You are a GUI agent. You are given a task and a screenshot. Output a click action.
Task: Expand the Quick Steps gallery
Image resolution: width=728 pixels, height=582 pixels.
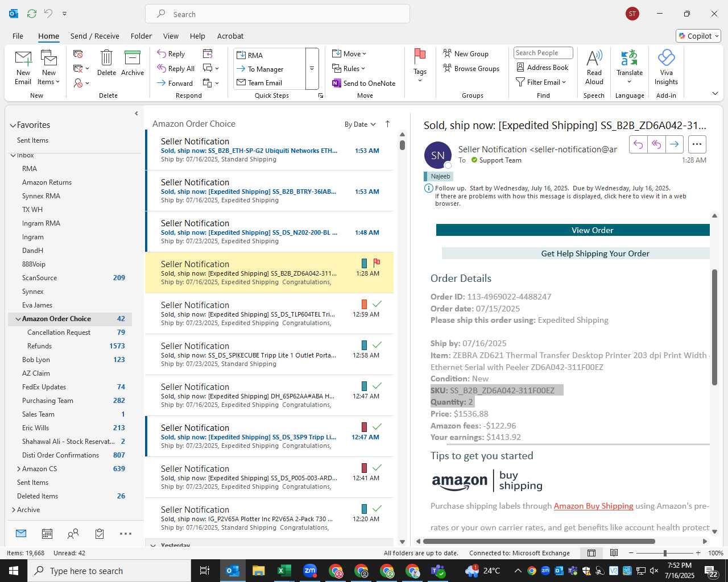312,69
